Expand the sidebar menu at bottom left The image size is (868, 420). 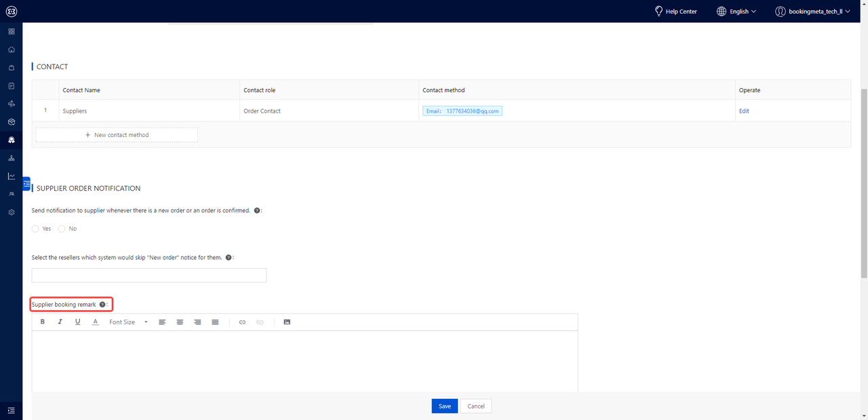12,410
